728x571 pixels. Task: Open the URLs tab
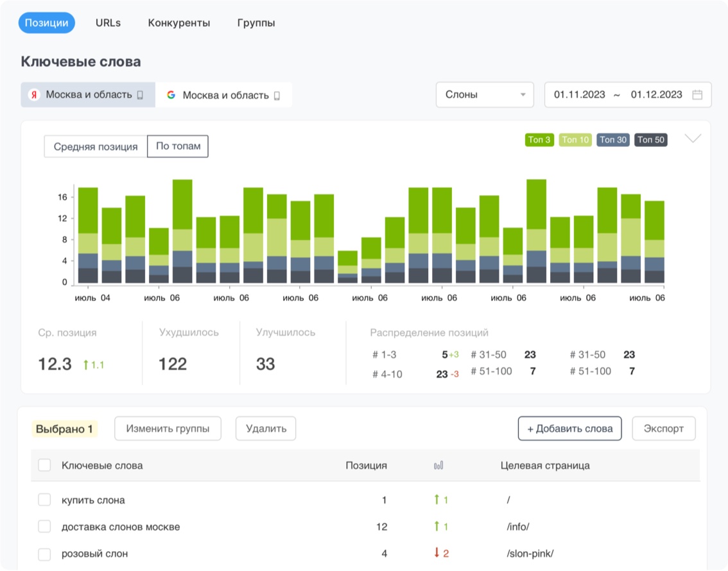click(108, 23)
